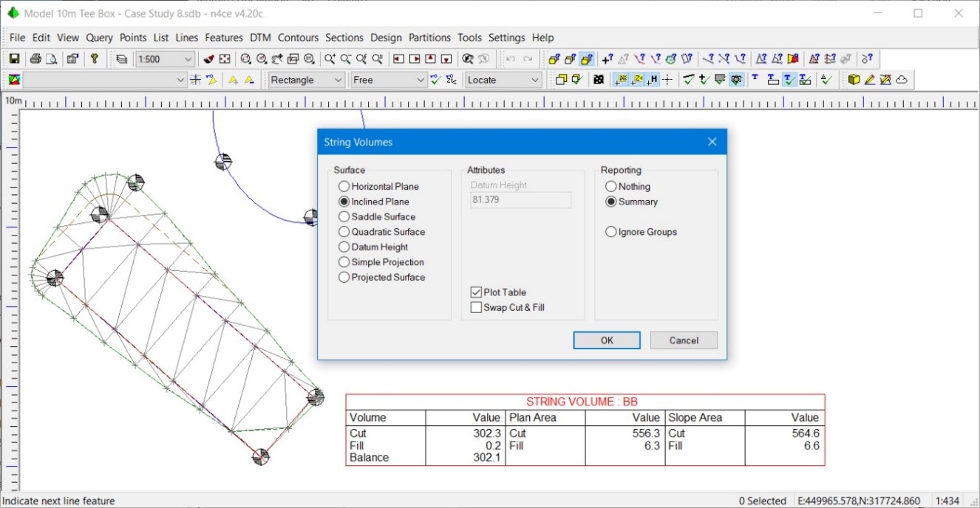980x508 pixels.
Task: Click Cancel in String Volumes dialog
Action: point(684,340)
